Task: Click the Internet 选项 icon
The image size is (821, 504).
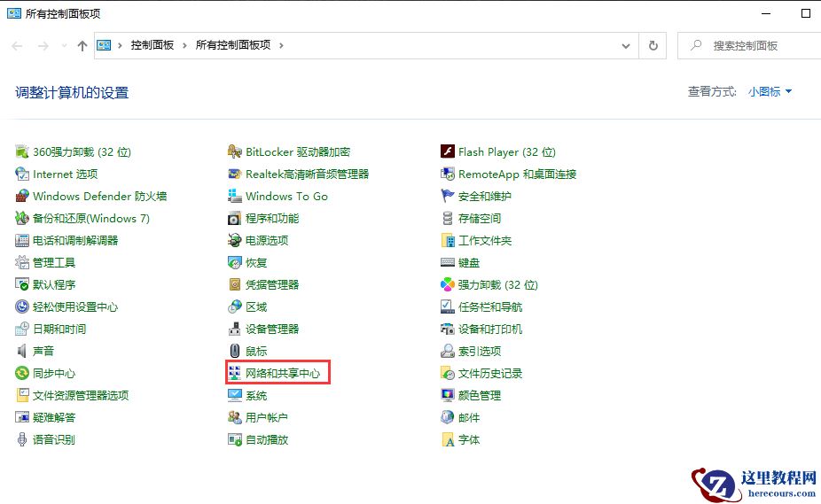Action: [22, 174]
